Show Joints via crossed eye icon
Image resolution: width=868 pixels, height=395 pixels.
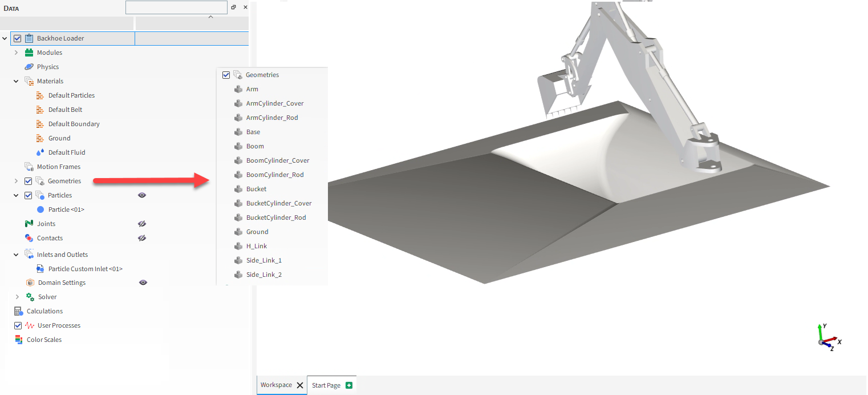(142, 224)
